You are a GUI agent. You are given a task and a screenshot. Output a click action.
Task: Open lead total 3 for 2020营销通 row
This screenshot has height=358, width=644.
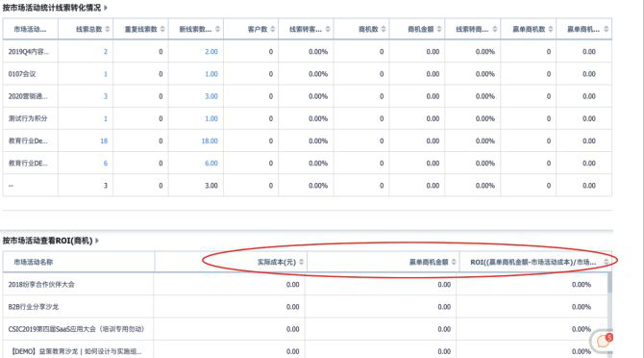click(106, 96)
